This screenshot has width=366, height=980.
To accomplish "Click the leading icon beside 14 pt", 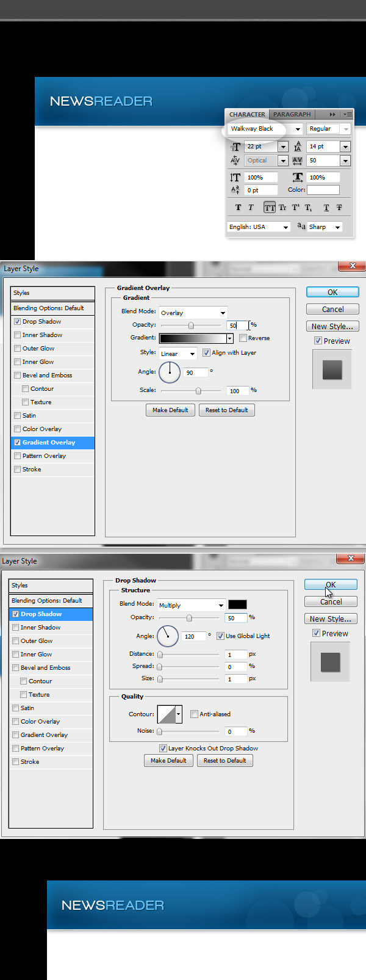I will [298, 147].
